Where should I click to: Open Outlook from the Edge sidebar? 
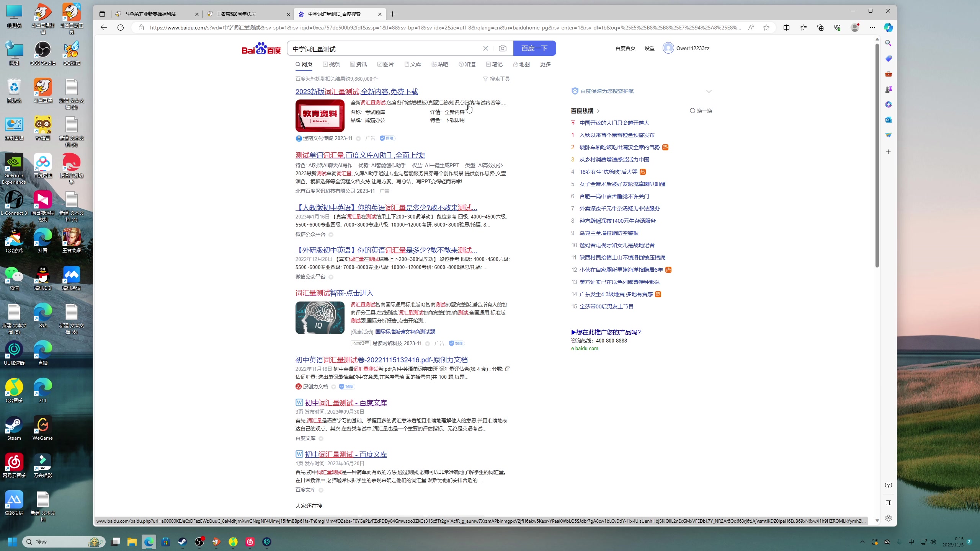[889, 120]
